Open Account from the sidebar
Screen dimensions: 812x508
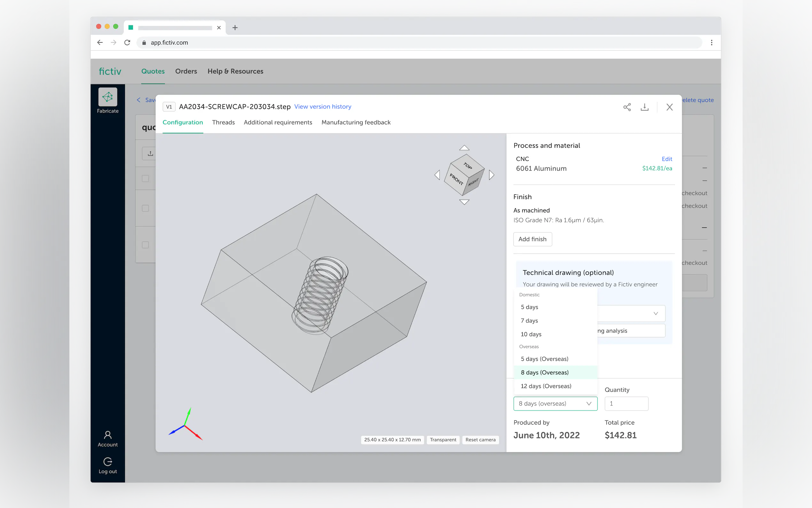pyautogui.click(x=107, y=439)
